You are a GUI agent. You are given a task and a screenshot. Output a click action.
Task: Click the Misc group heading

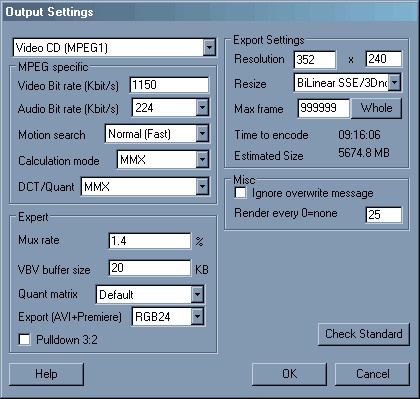[244, 180]
